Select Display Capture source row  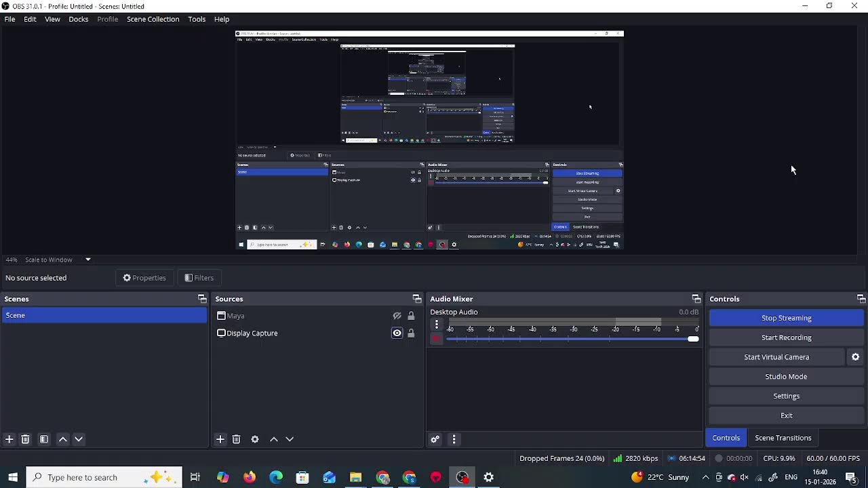(316, 333)
